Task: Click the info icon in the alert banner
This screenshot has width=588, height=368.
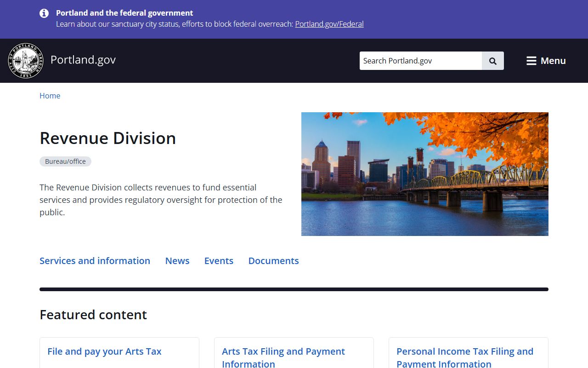Action: [44, 13]
